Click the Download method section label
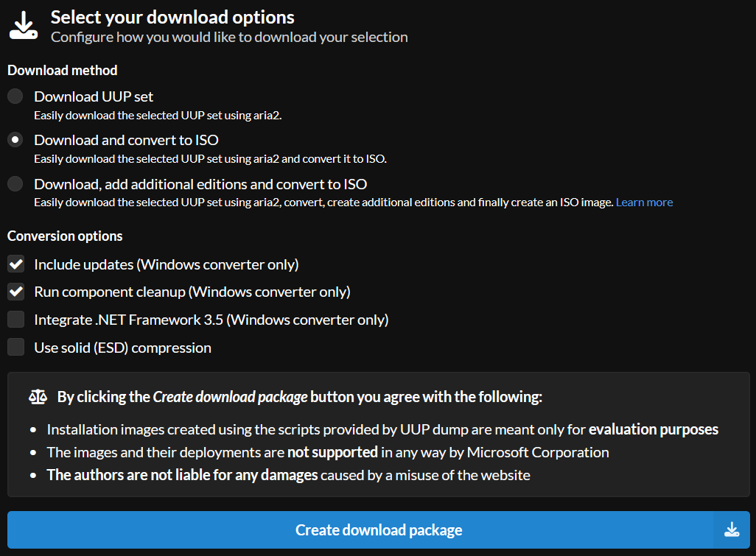The width and height of the screenshot is (756, 556). 63,71
